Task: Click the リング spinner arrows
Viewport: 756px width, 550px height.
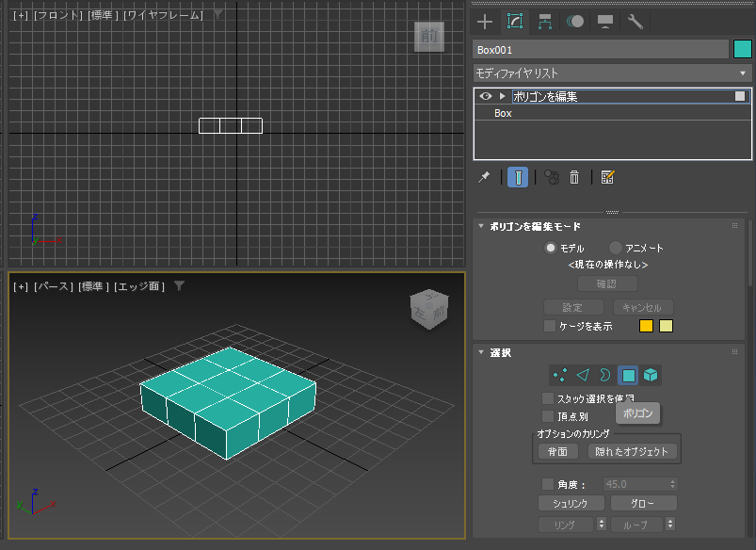Action: 602,524
